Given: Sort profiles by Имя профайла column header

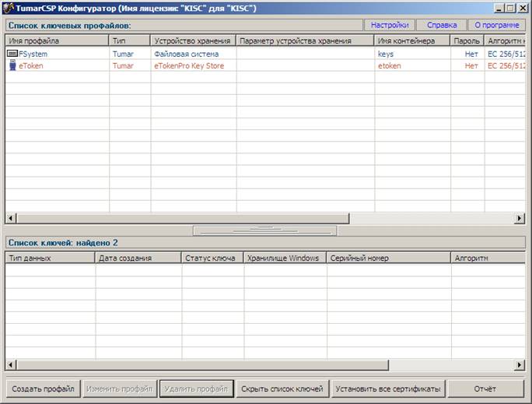Looking at the screenshot, I should click(x=57, y=40).
